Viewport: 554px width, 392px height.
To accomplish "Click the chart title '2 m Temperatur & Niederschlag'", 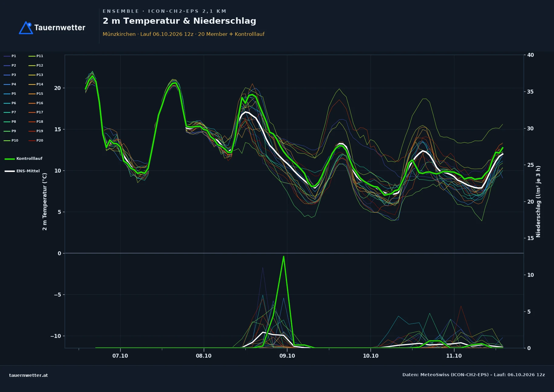I will 180,21.
